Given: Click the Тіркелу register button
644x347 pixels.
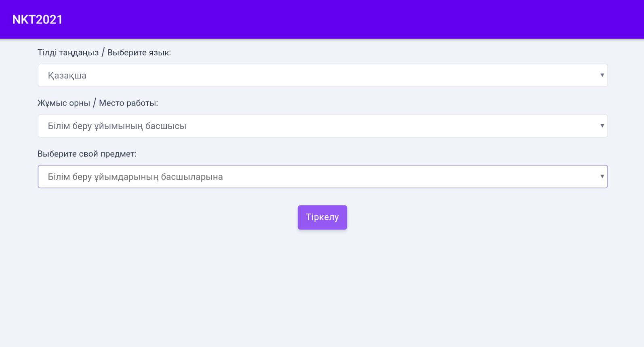Looking at the screenshot, I should tap(322, 217).
